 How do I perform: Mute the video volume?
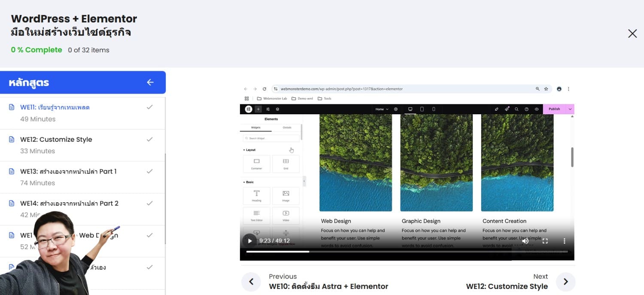525,241
